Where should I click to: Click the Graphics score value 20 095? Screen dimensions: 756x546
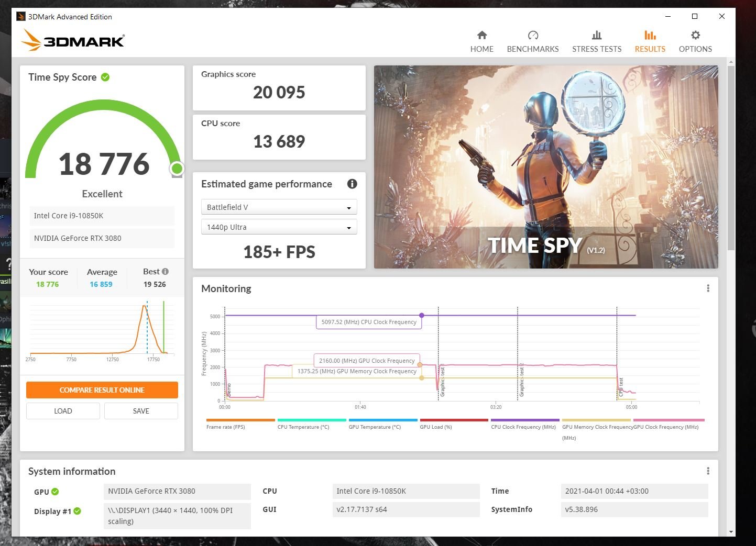pos(279,92)
